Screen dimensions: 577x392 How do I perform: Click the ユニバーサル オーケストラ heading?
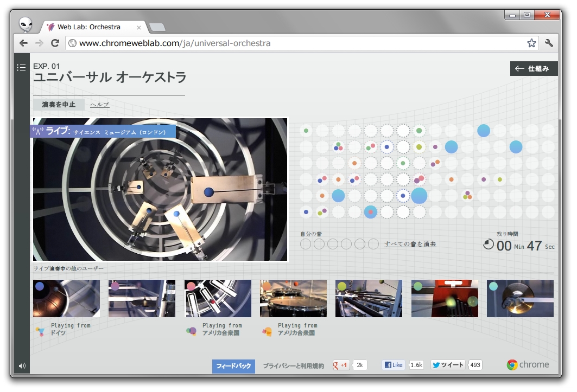[x=110, y=77]
